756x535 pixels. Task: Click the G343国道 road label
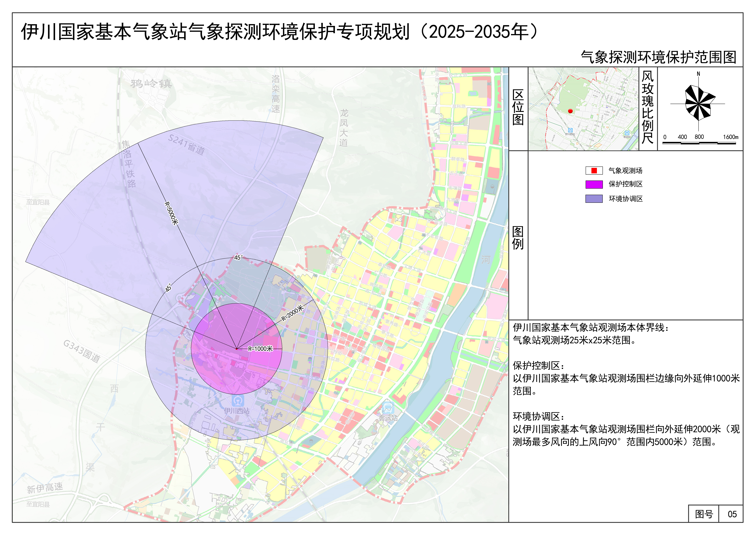(x=82, y=351)
